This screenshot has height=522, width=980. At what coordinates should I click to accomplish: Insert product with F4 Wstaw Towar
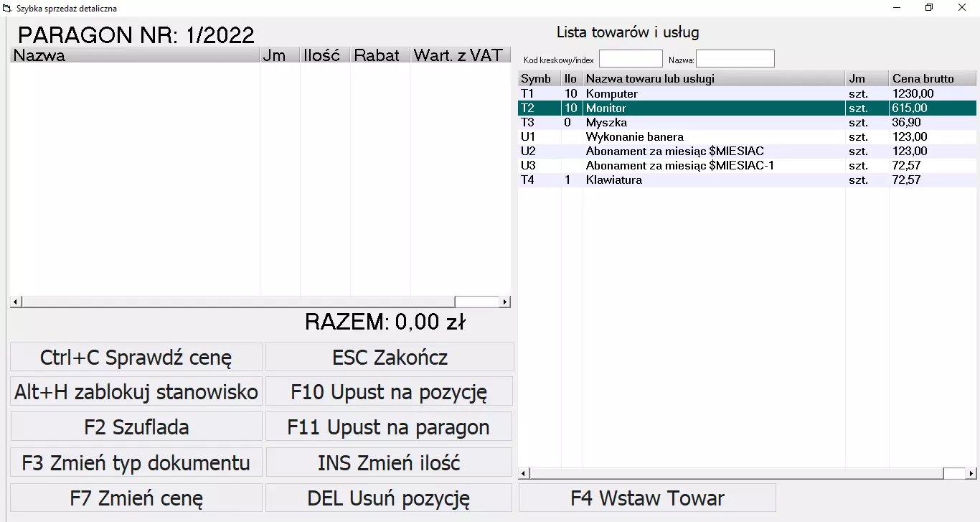click(x=647, y=498)
